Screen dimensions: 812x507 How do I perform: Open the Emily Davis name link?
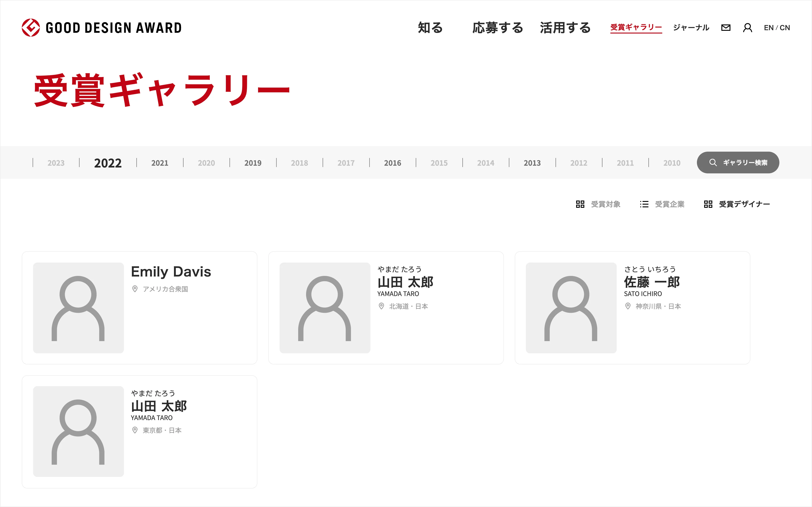point(171,272)
